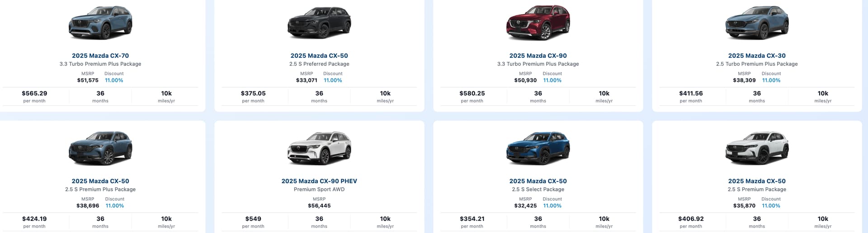
Task: Click the white CX-50 Premium Package car image
Action: 757,149
